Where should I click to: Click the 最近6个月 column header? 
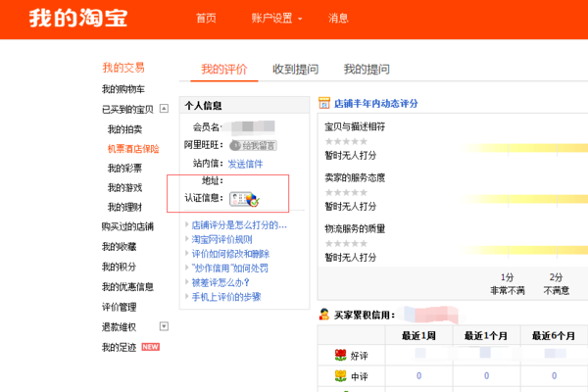click(554, 336)
